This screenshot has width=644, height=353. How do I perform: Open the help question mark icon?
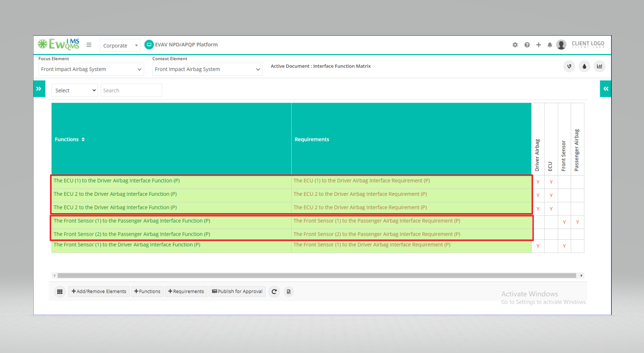527,45
